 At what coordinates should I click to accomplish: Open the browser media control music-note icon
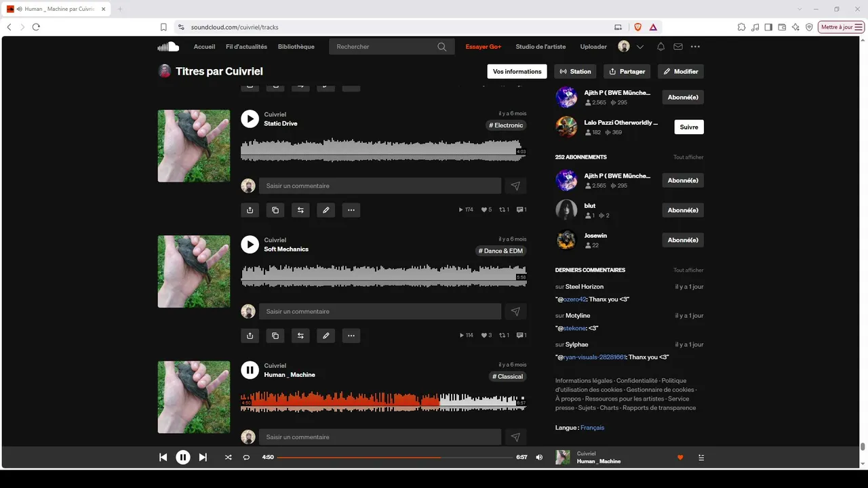click(755, 27)
